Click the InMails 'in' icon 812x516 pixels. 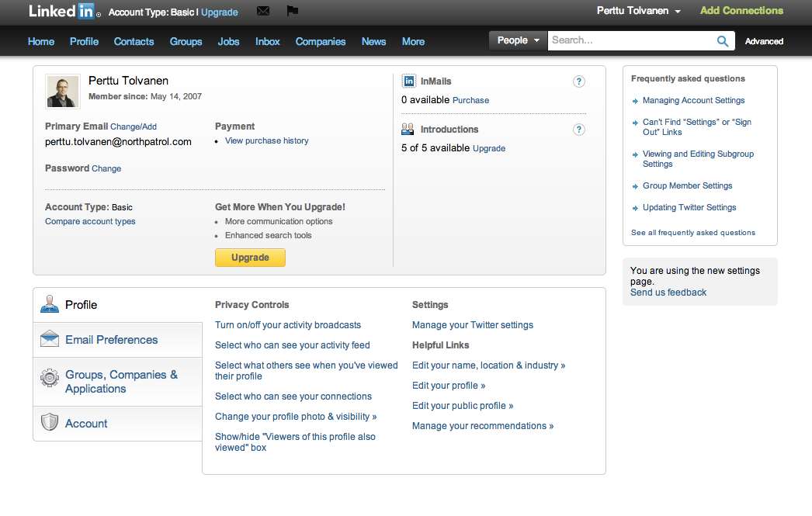[408, 81]
